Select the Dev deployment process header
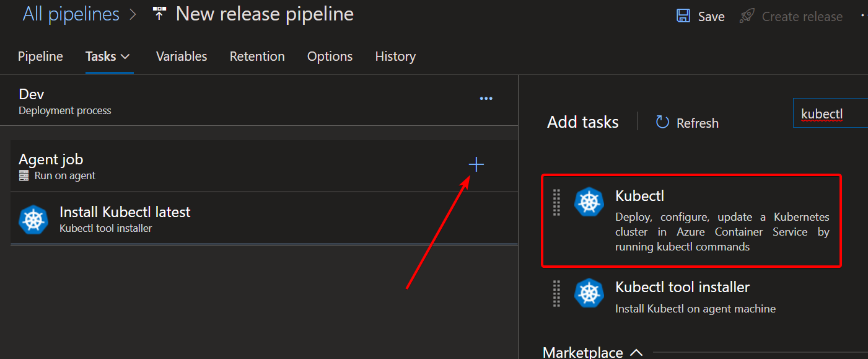This screenshot has width=868, height=359. tap(65, 102)
